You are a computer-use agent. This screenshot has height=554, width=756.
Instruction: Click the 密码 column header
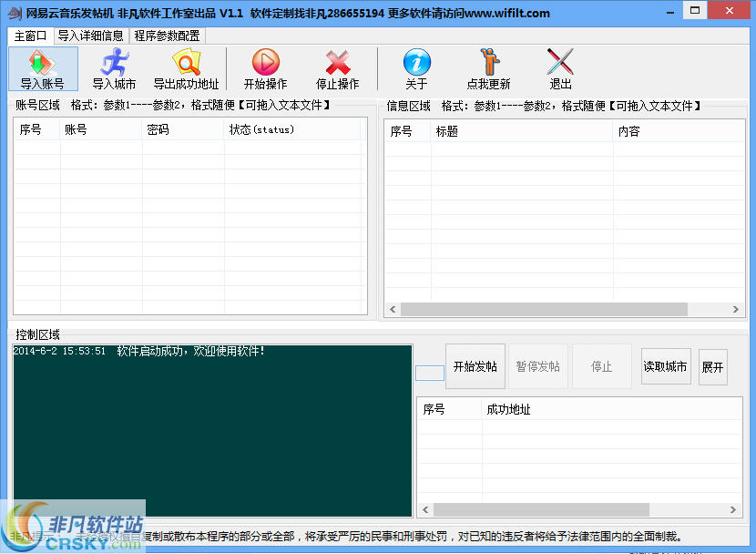pos(183,129)
